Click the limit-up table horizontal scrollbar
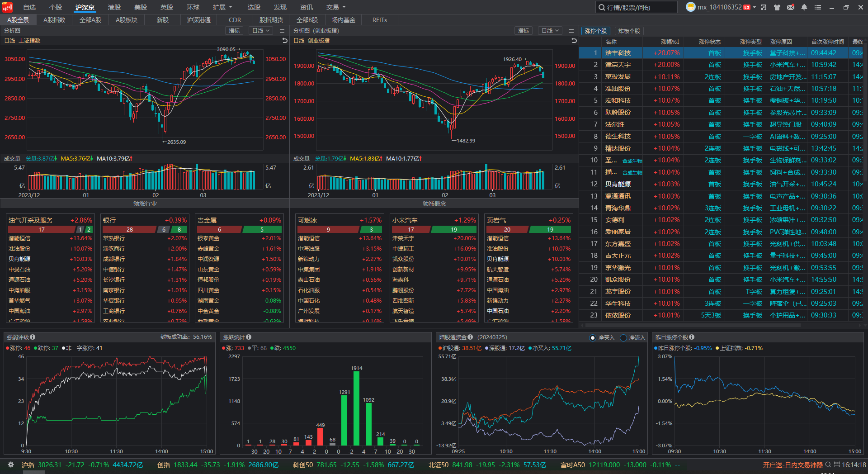 coord(693,325)
